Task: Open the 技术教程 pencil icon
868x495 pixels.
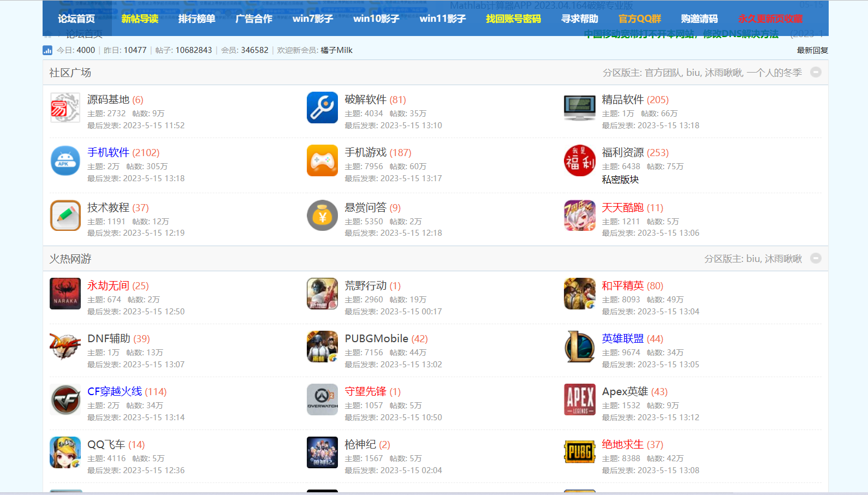Action: point(65,216)
